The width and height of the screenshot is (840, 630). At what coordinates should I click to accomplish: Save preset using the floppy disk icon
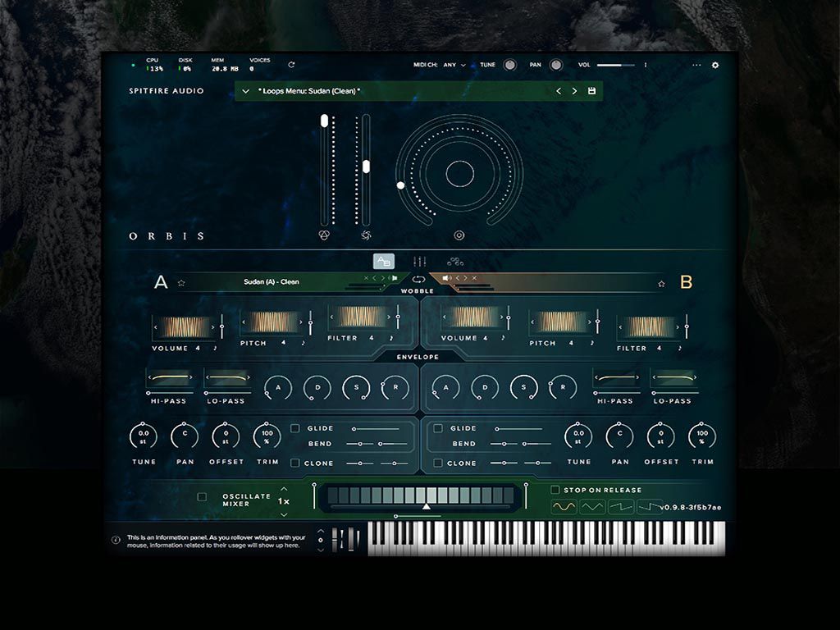[x=591, y=91]
